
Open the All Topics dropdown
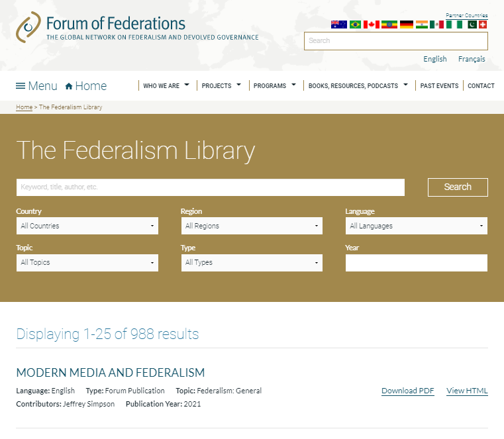87,263
